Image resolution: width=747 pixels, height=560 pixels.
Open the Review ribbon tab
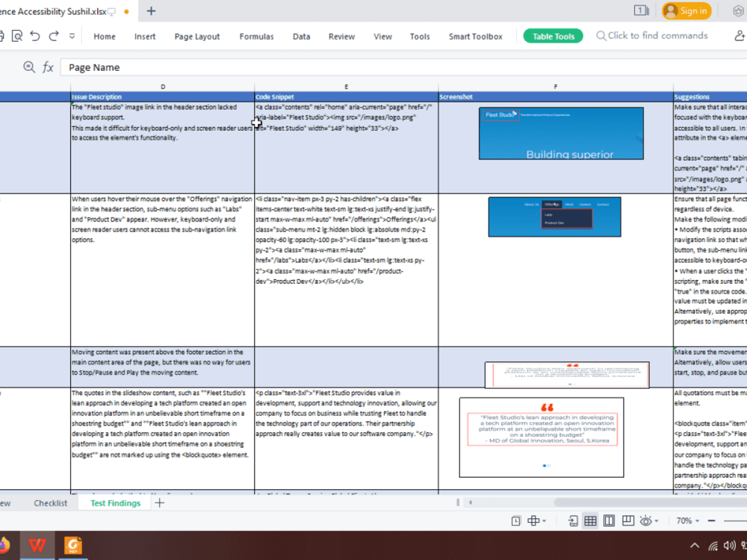(341, 37)
